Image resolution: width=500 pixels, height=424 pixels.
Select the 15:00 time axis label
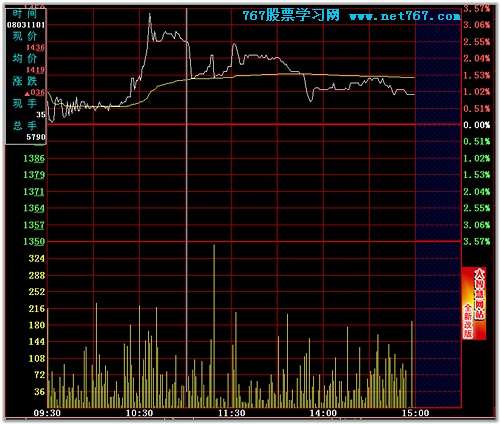tap(415, 413)
